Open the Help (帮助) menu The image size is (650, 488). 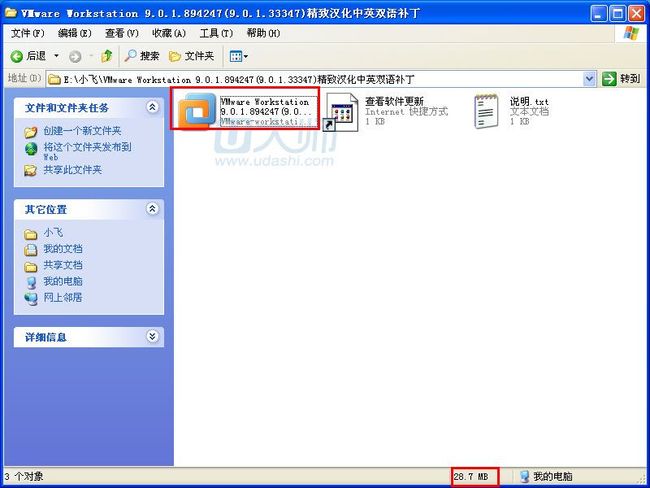(263, 33)
